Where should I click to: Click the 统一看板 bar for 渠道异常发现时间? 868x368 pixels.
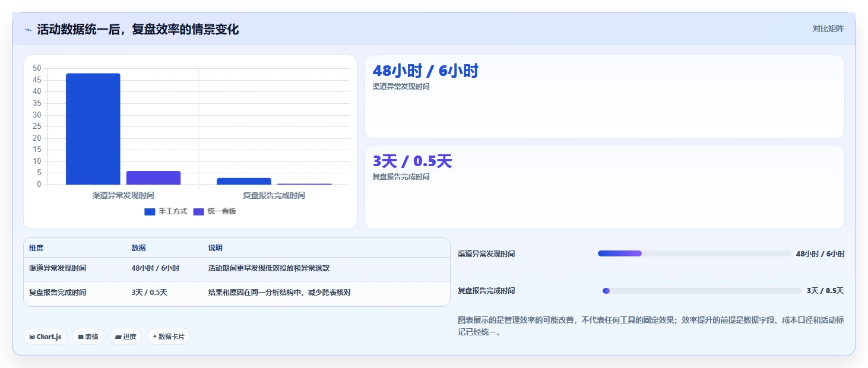(x=153, y=177)
